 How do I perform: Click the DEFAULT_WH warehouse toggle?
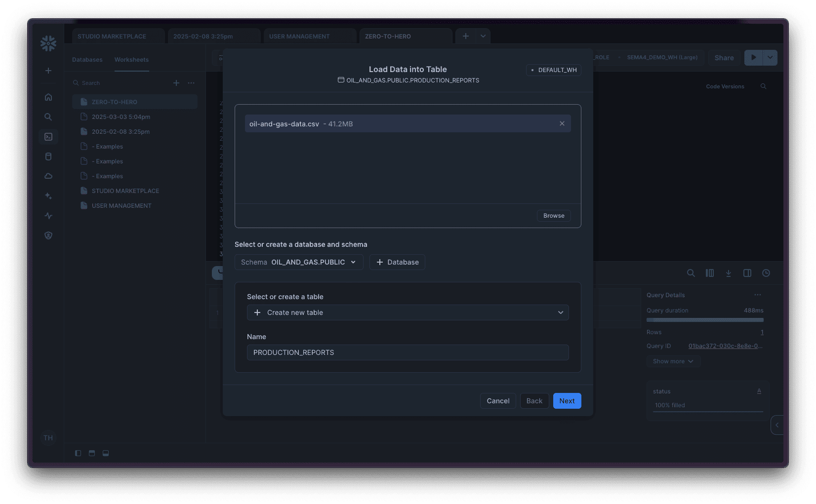click(x=553, y=70)
